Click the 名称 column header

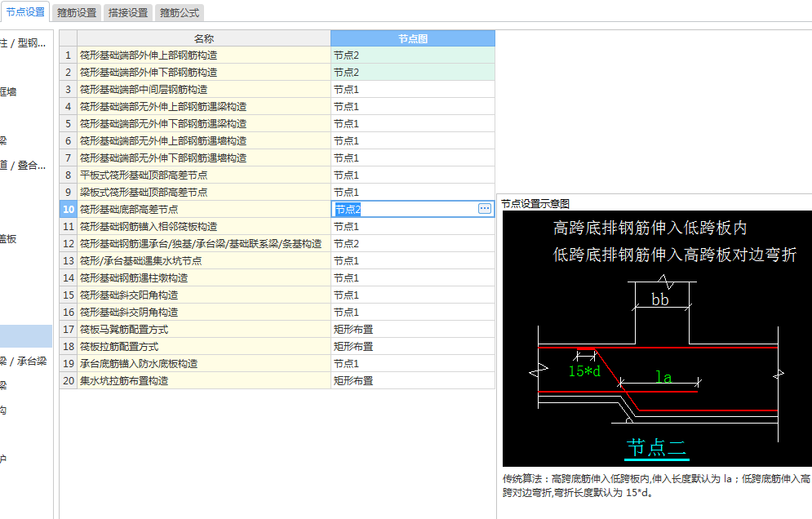pos(204,38)
